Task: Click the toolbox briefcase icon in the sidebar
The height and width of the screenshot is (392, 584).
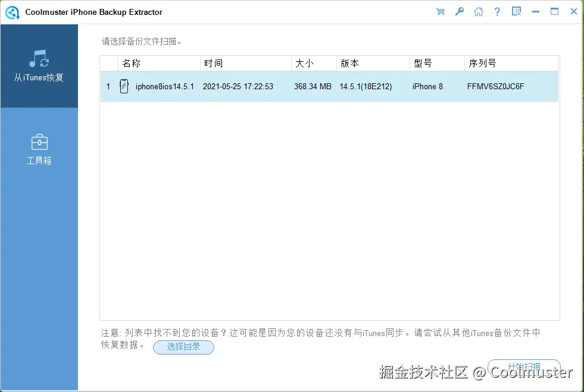Action: tap(39, 142)
